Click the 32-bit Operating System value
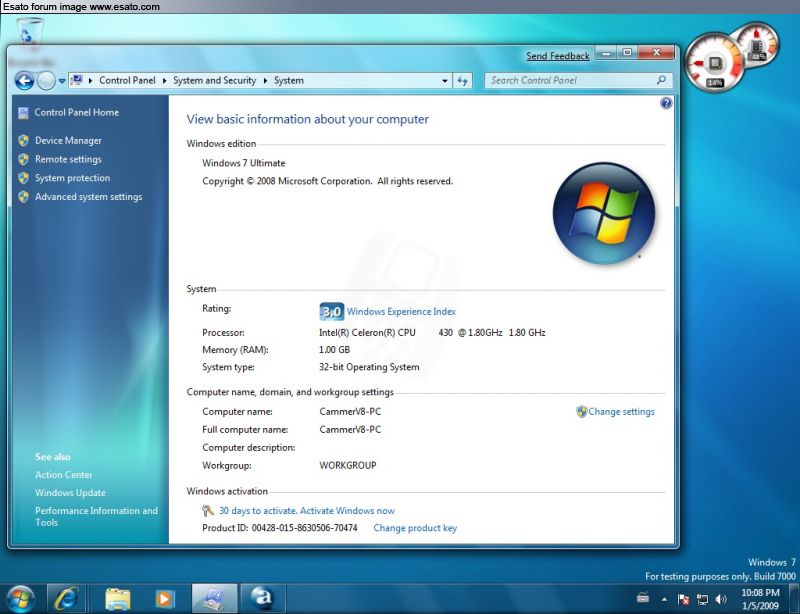This screenshot has width=800, height=614. [x=369, y=367]
